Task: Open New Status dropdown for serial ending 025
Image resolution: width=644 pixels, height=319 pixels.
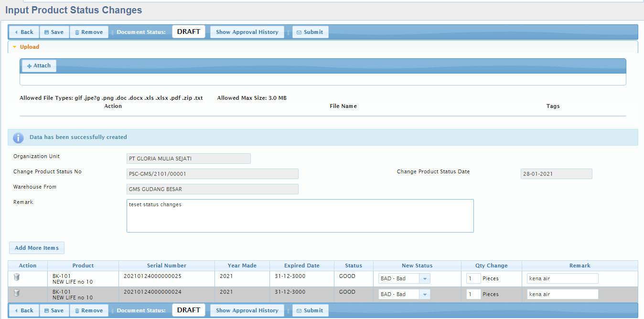Action: [425, 278]
